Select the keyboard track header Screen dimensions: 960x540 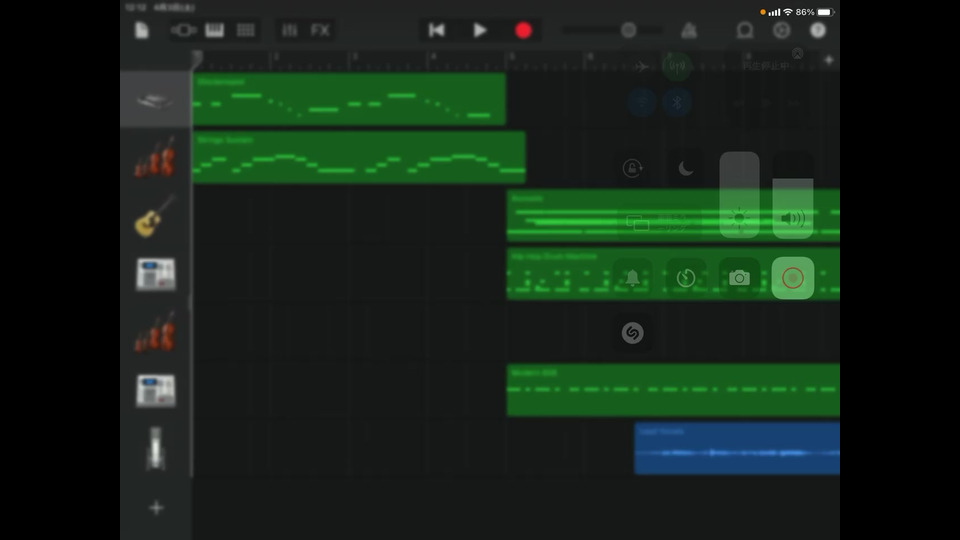click(156, 99)
